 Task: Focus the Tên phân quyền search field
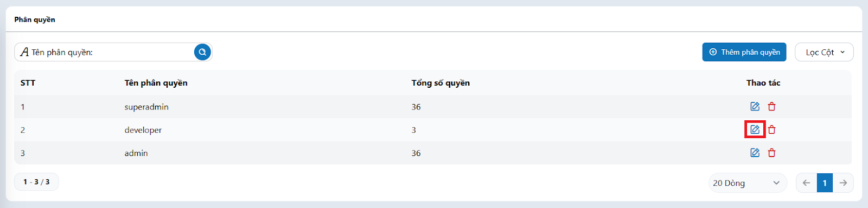click(x=112, y=52)
